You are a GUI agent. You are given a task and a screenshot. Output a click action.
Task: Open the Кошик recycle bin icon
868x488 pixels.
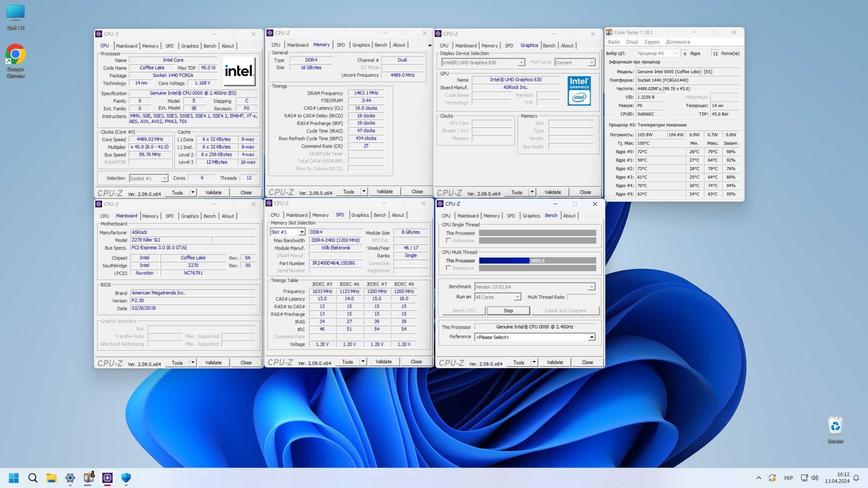click(x=835, y=430)
